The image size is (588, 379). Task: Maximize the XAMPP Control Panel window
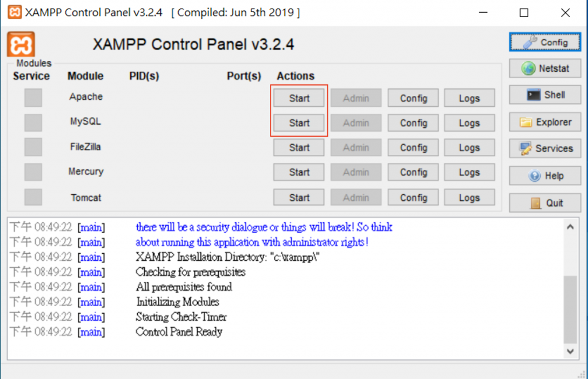(x=524, y=13)
